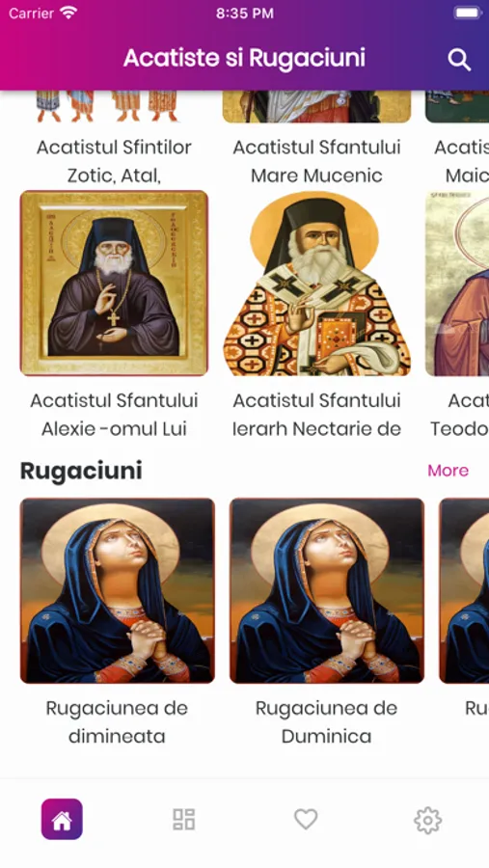The height and width of the screenshot is (868, 489).
Task: Open Rugaciunea de dimineata image
Action: point(118,590)
